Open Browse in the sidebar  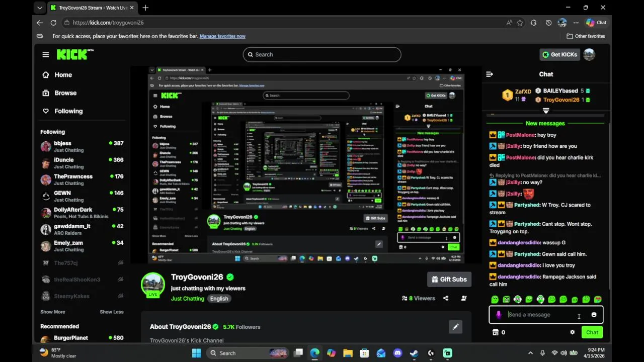(65, 93)
